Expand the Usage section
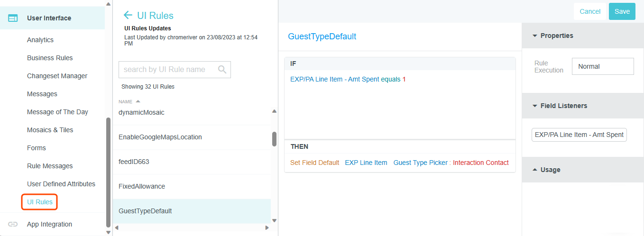The width and height of the screenshot is (644, 236). (x=535, y=170)
